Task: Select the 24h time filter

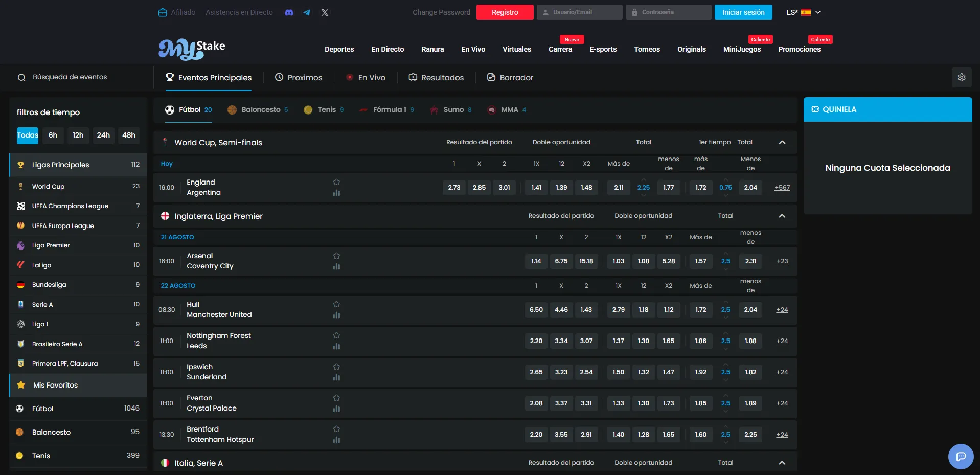Action: pyautogui.click(x=103, y=135)
